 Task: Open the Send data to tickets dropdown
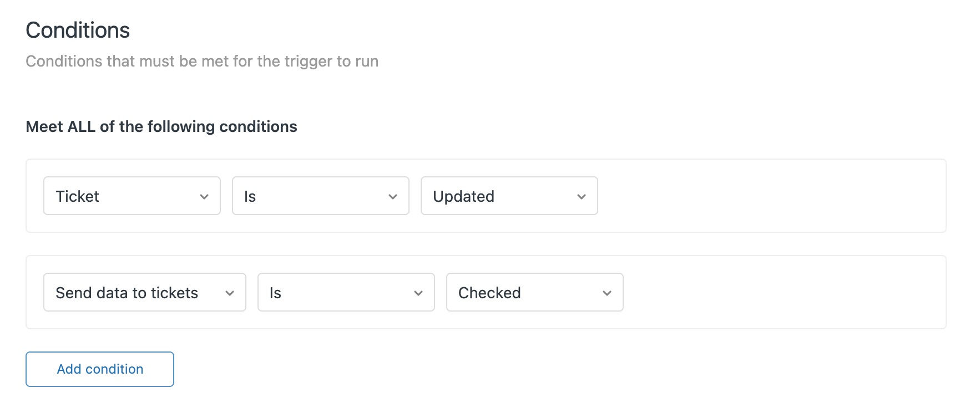pyautogui.click(x=145, y=292)
